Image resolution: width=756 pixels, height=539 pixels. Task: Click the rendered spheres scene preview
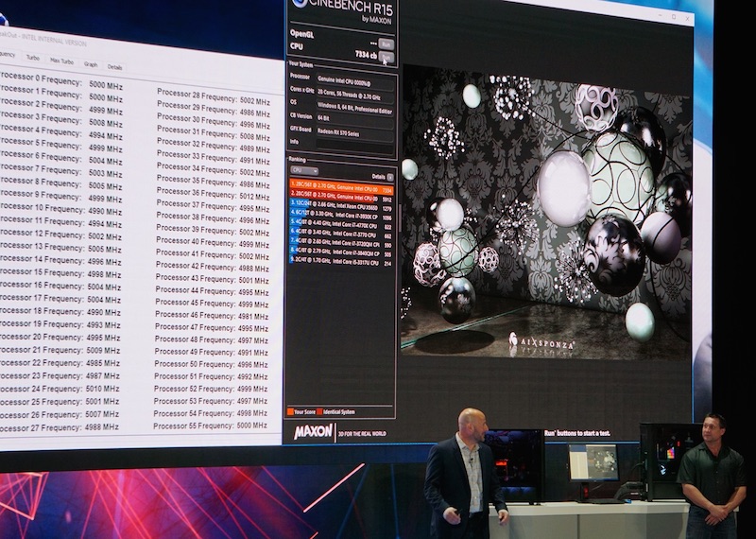(546, 215)
